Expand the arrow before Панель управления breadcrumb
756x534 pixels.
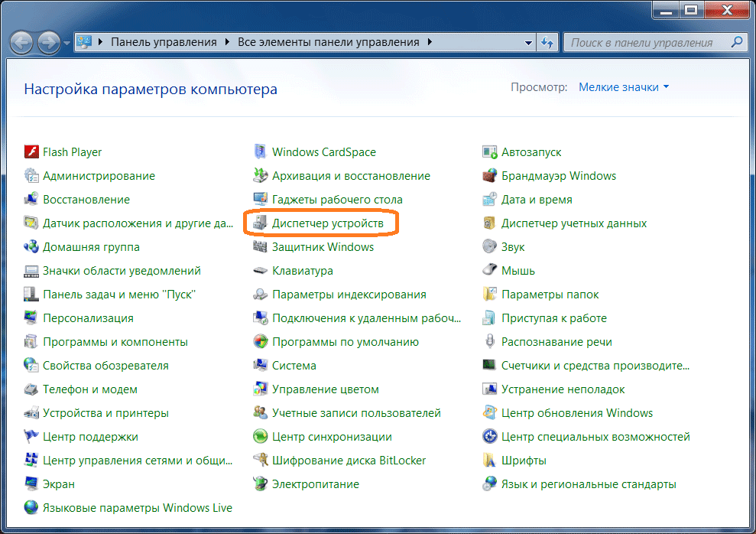click(100, 42)
